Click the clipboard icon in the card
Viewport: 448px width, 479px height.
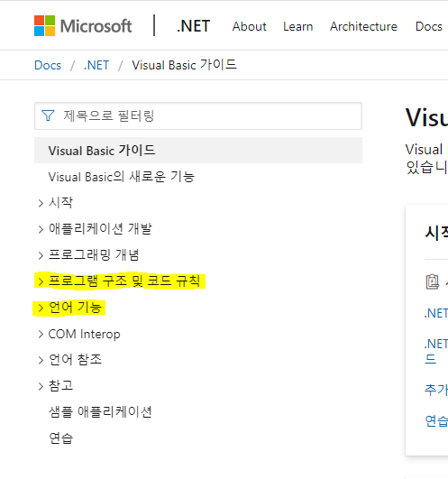coord(432,281)
